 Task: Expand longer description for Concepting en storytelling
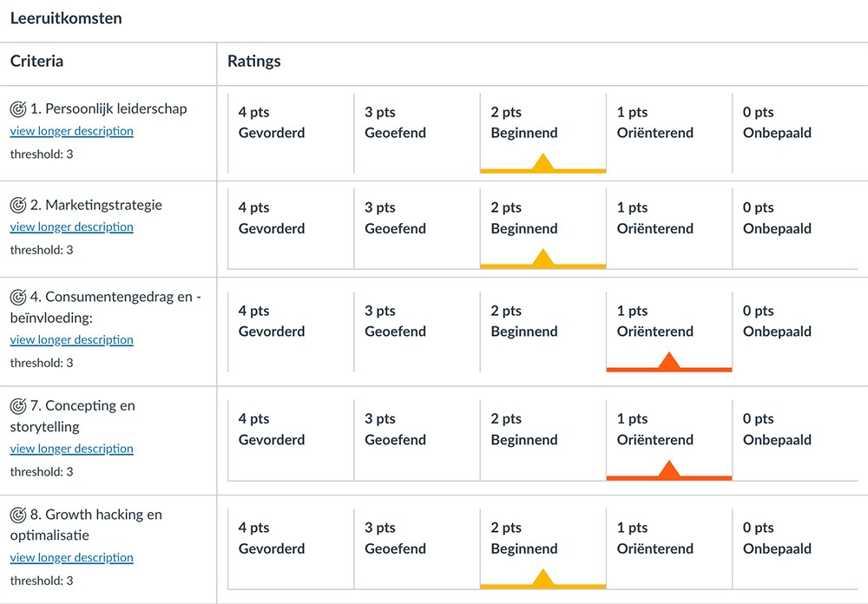[72, 449]
